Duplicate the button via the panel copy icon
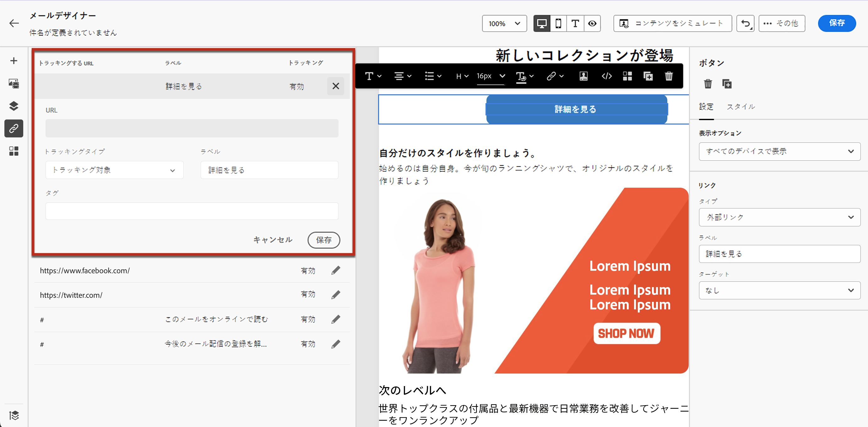This screenshot has height=427, width=868. coord(727,84)
